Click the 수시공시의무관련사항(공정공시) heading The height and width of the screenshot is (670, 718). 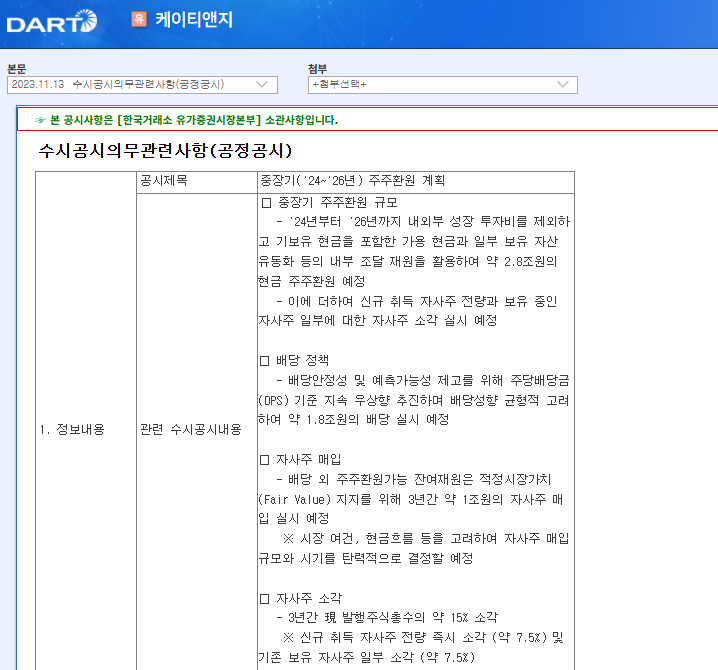(x=165, y=151)
